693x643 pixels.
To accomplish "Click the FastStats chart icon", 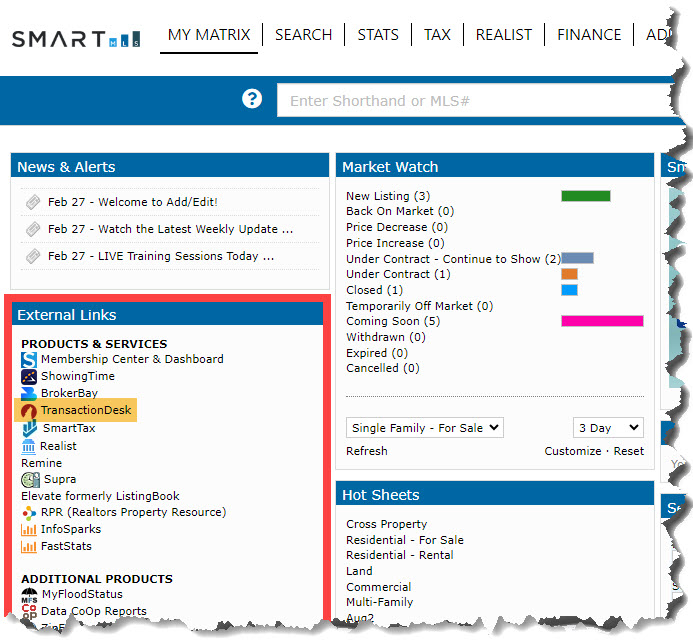I will click(29, 547).
